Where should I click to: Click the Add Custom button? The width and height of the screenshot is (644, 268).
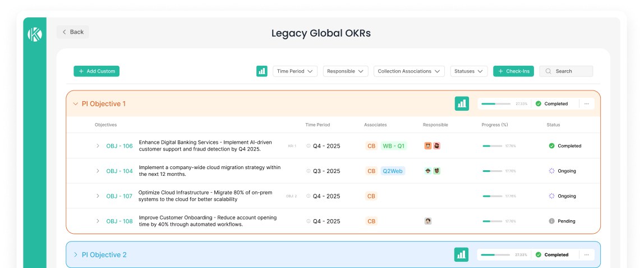pyautogui.click(x=96, y=71)
